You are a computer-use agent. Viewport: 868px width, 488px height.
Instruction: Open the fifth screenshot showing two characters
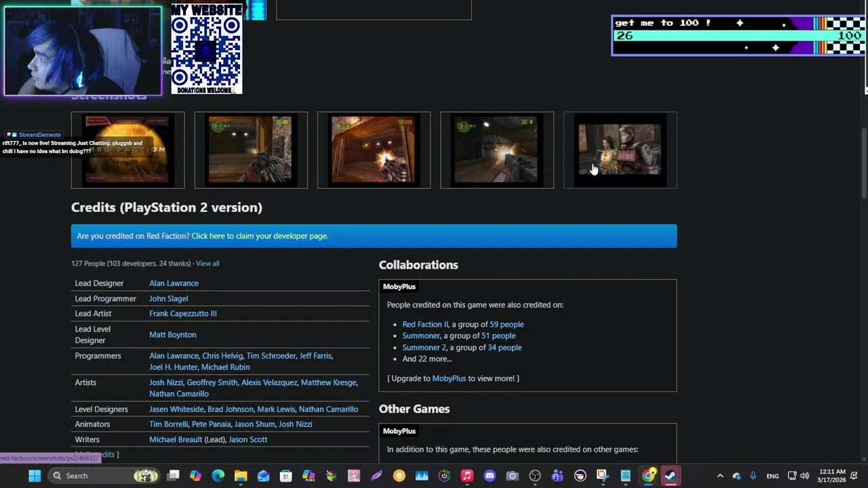click(x=620, y=150)
